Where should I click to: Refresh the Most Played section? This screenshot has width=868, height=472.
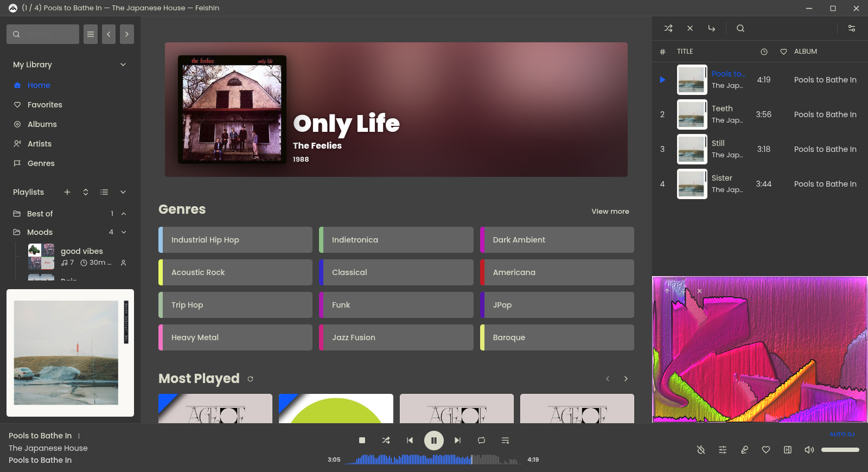tap(250, 379)
